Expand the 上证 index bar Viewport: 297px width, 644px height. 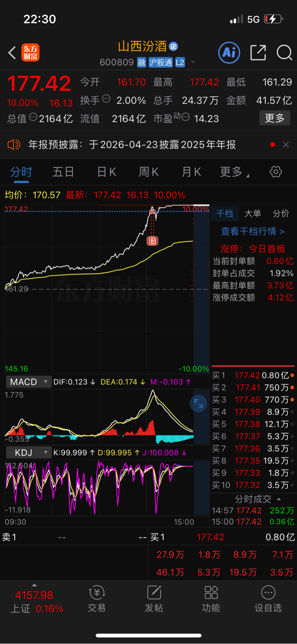pyautogui.click(x=37, y=601)
